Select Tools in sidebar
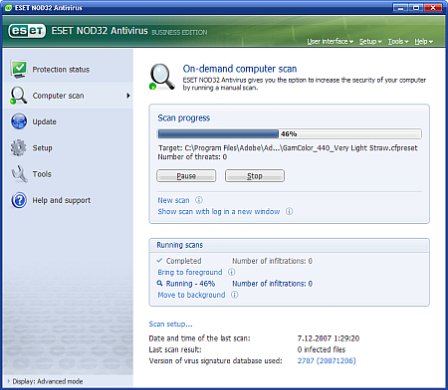Image resolution: width=448 pixels, height=390 pixels. click(68, 174)
